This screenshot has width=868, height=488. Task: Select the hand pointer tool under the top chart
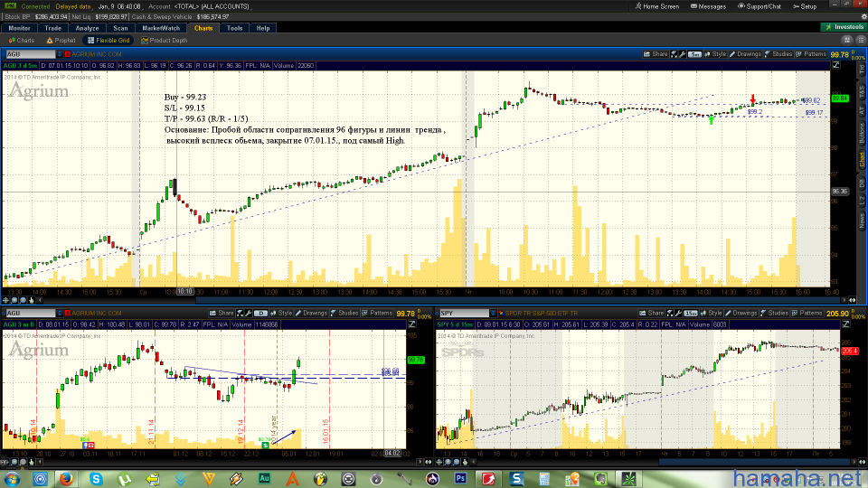[32, 300]
